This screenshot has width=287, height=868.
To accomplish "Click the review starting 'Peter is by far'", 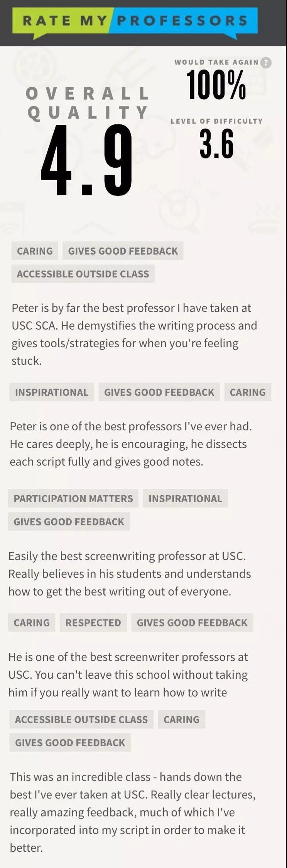I will coord(134,334).
